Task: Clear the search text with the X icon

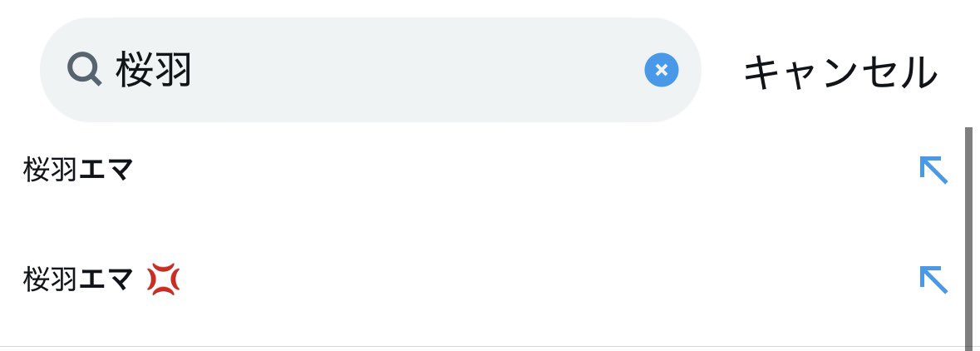Action: (661, 71)
